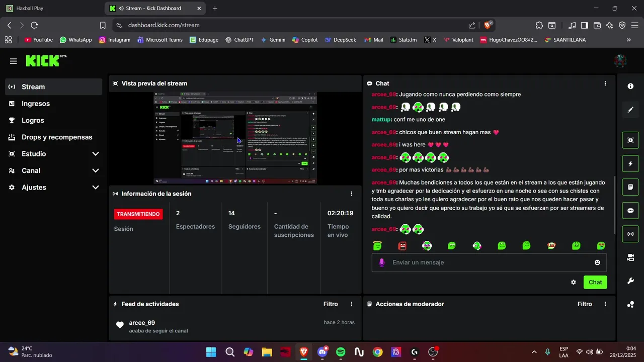Open Filtro in Feed de actividades
The width and height of the screenshot is (644, 362).
[331, 304]
